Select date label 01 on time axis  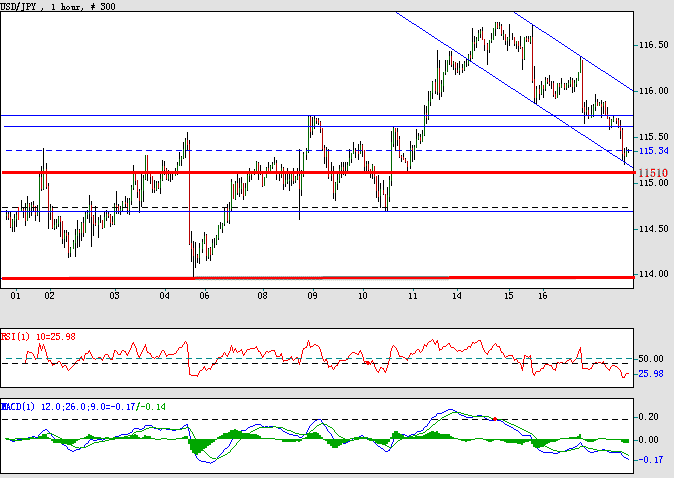point(15,296)
